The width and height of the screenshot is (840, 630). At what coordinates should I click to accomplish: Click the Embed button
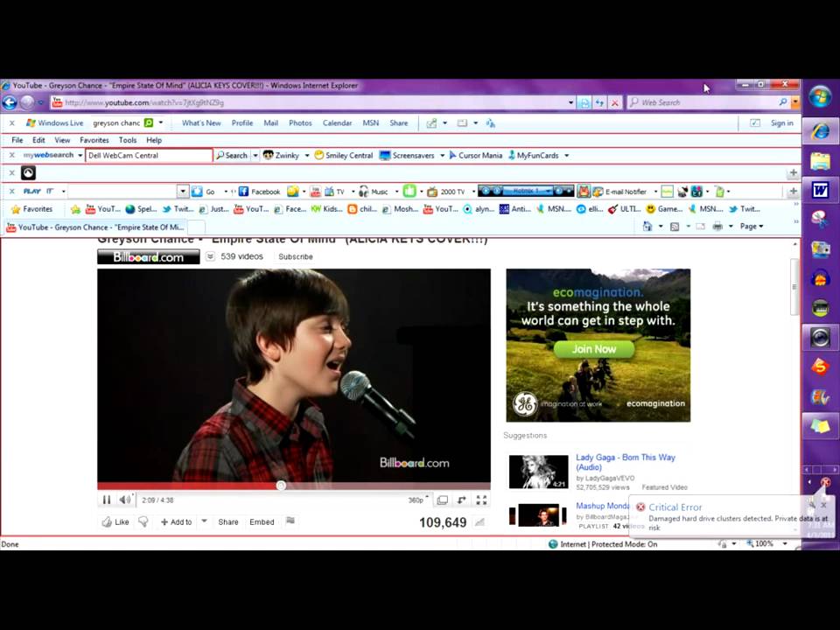[262, 521]
